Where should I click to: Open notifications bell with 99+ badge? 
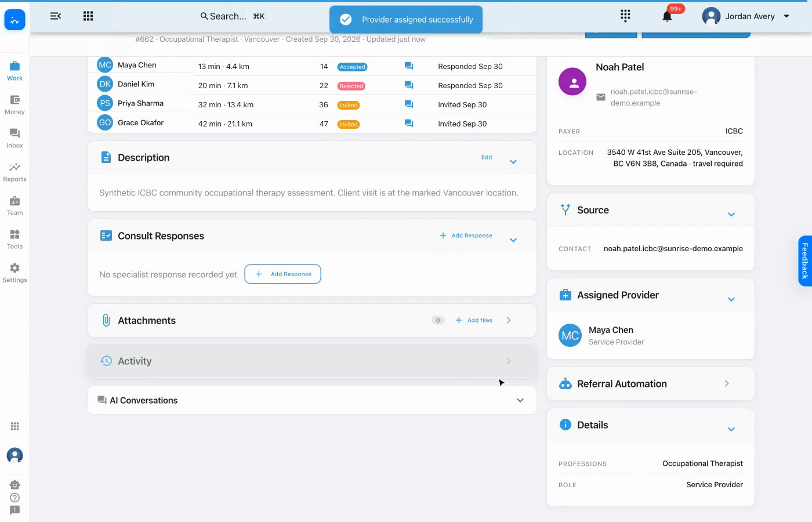coord(667,16)
